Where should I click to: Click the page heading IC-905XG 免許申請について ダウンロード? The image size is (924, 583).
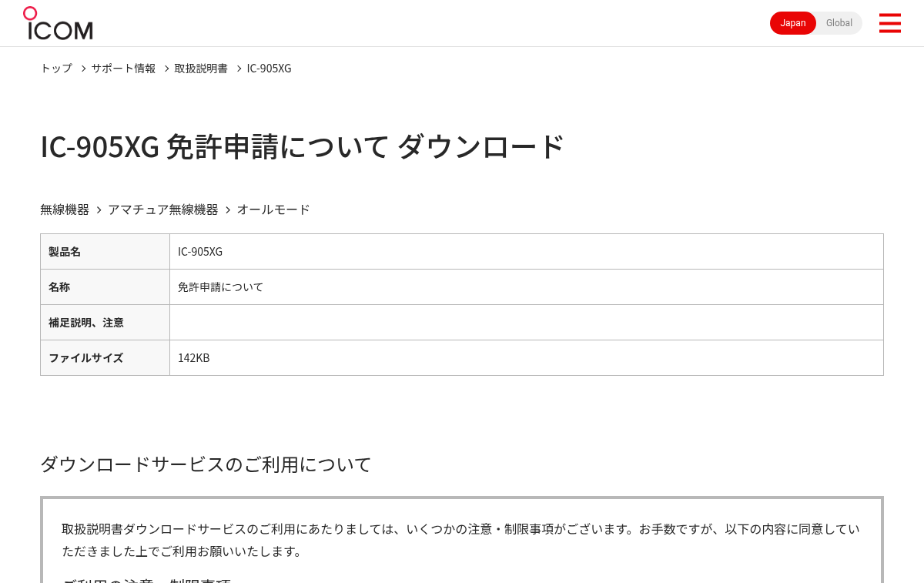point(303,146)
